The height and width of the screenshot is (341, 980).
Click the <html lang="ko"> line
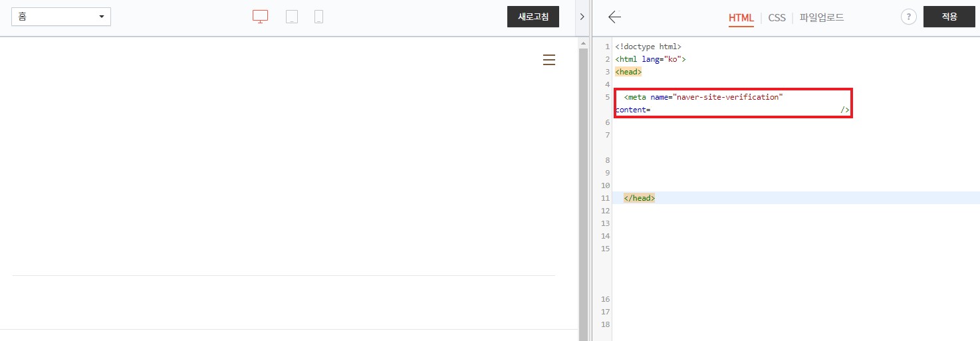650,59
